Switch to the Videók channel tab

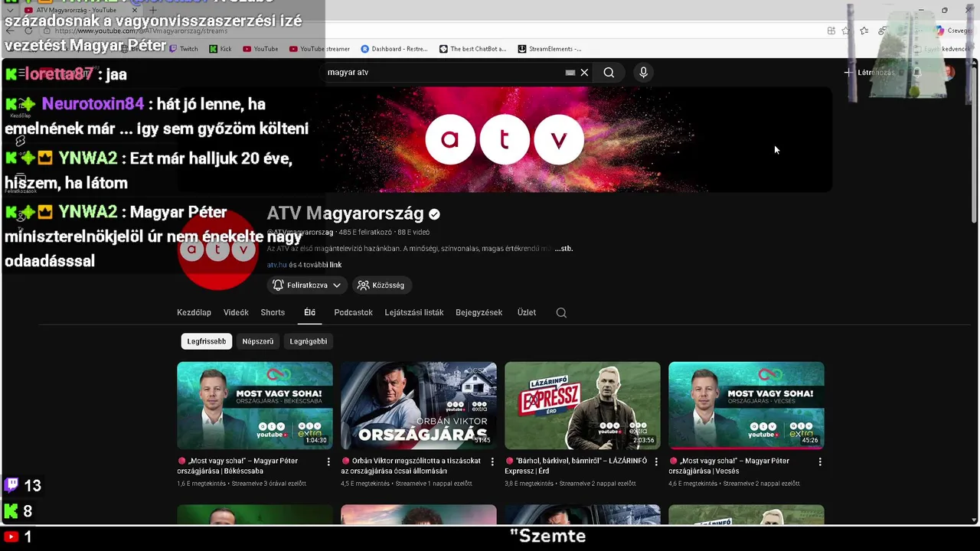236,312
